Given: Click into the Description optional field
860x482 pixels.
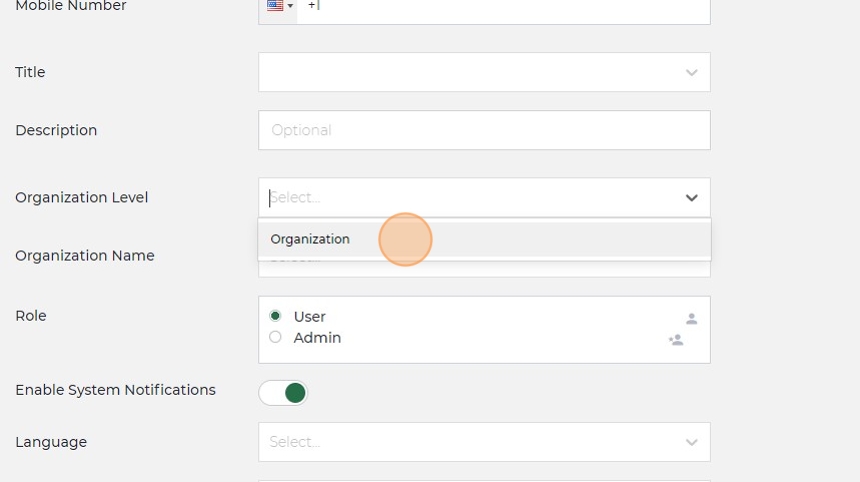Looking at the screenshot, I should tap(484, 130).
